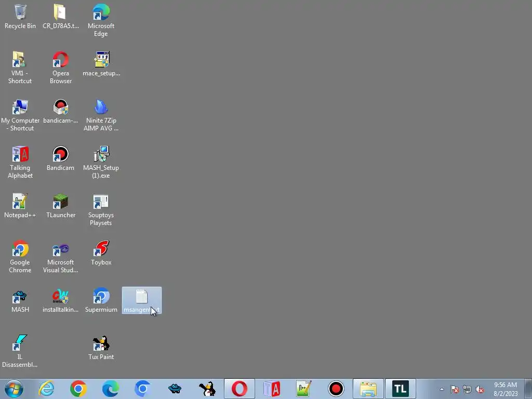Screen dimensions: 532x399
Task: Open Bandicam recorder from the taskbar
Action: 336,389
